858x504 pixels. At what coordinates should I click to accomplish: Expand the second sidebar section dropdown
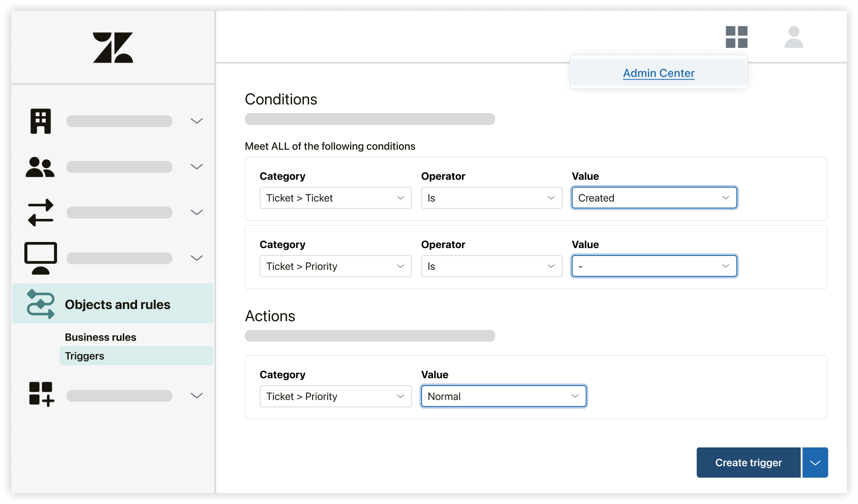[x=197, y=165]
